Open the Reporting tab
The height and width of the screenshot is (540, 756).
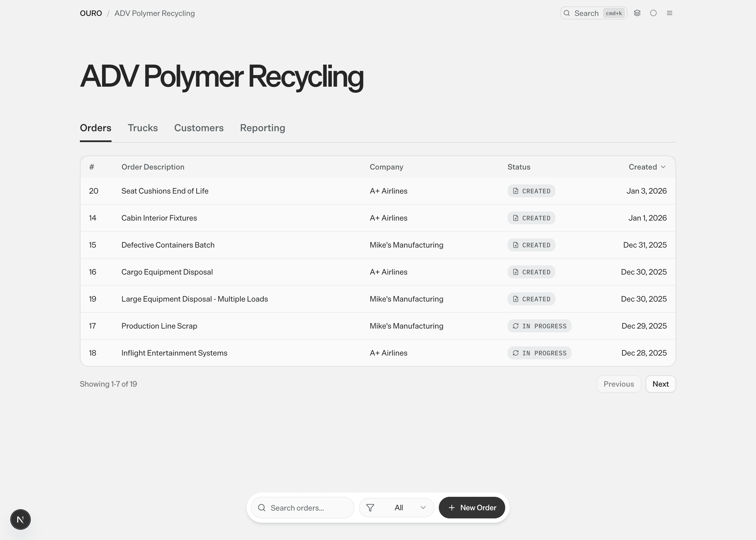point(262,128)
